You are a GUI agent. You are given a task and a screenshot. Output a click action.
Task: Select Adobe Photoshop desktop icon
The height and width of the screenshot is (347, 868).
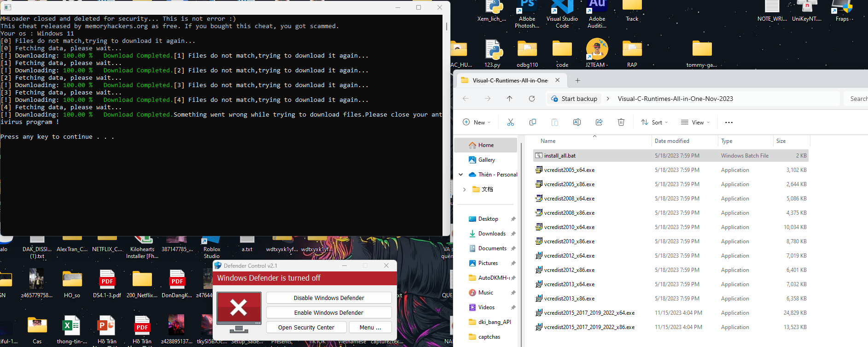(527, 15)
